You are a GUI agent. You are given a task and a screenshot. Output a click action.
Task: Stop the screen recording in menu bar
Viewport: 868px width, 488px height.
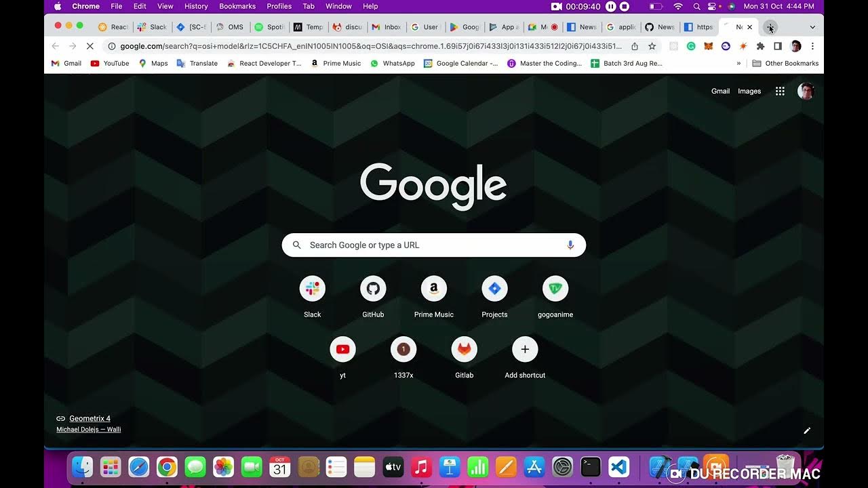point(625,6)
